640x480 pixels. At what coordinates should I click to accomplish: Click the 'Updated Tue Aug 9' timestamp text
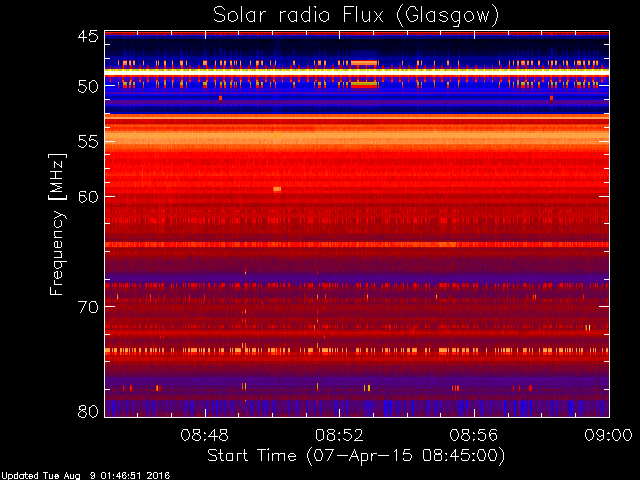point(85,476)
